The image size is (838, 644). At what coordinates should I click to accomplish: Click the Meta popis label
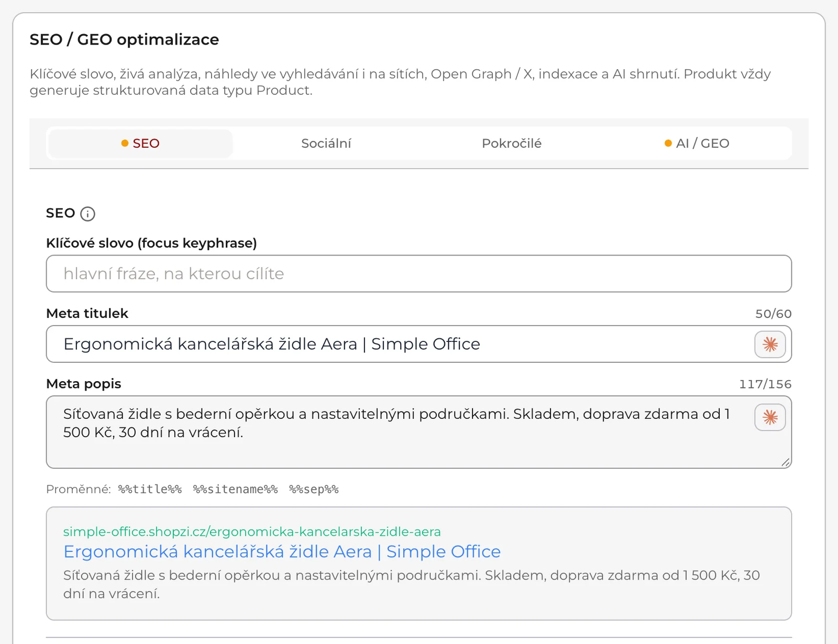(83, 384)
